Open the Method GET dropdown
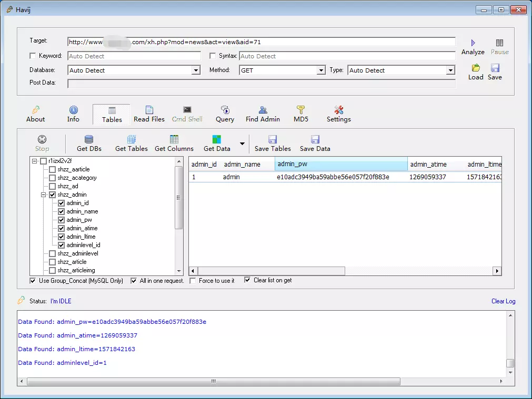This screenshot has height=399, width=532. coord(321,70)
